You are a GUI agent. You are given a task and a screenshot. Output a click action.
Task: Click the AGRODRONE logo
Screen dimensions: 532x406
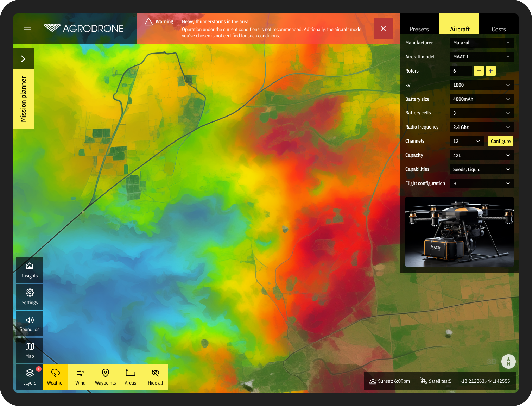pos(83,29)
